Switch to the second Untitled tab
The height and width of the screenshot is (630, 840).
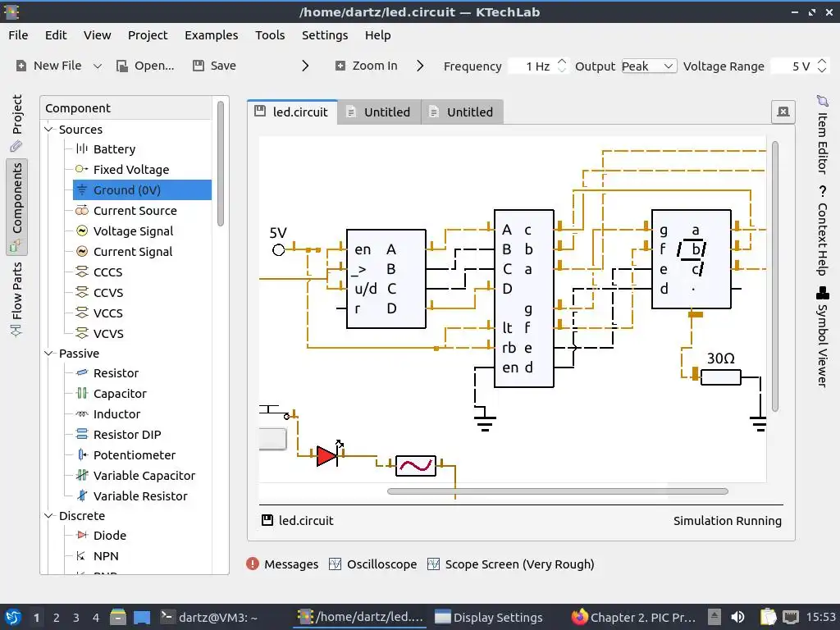[x=462, y=112]
